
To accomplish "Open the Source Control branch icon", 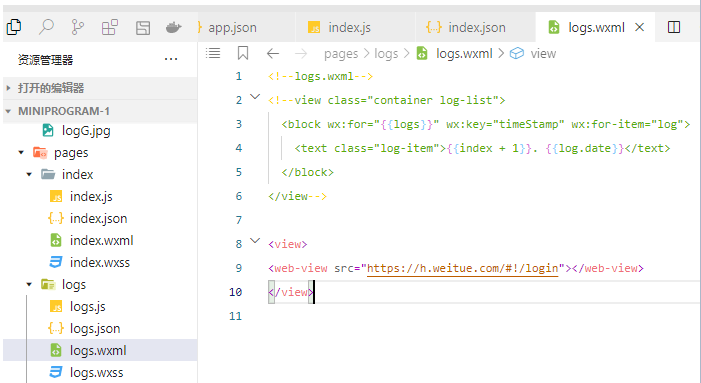I will click(78, 27).
